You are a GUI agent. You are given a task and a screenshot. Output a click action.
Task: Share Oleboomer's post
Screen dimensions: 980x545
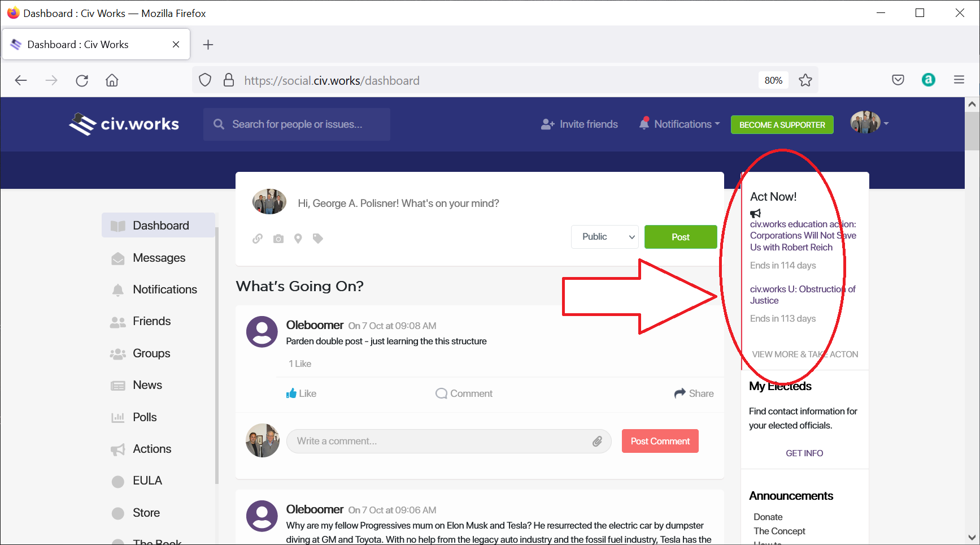[694, 393]
